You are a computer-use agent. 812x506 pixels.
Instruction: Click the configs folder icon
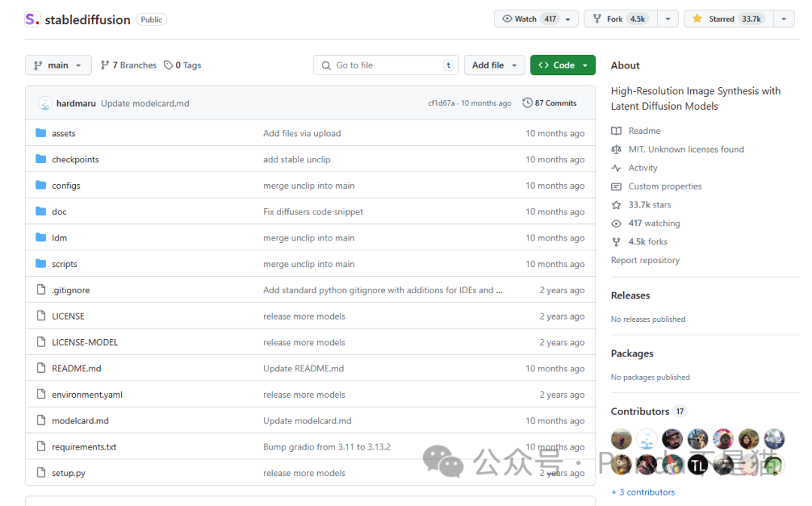coord(41,186)
